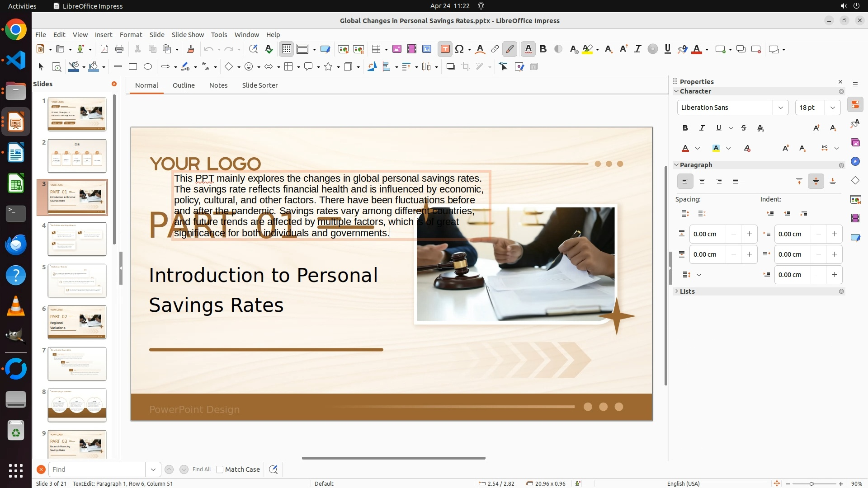The width and height of the screenshot is (868, 488).
Task: Open the Slide Show menu
Action: (x=188, y=35)
